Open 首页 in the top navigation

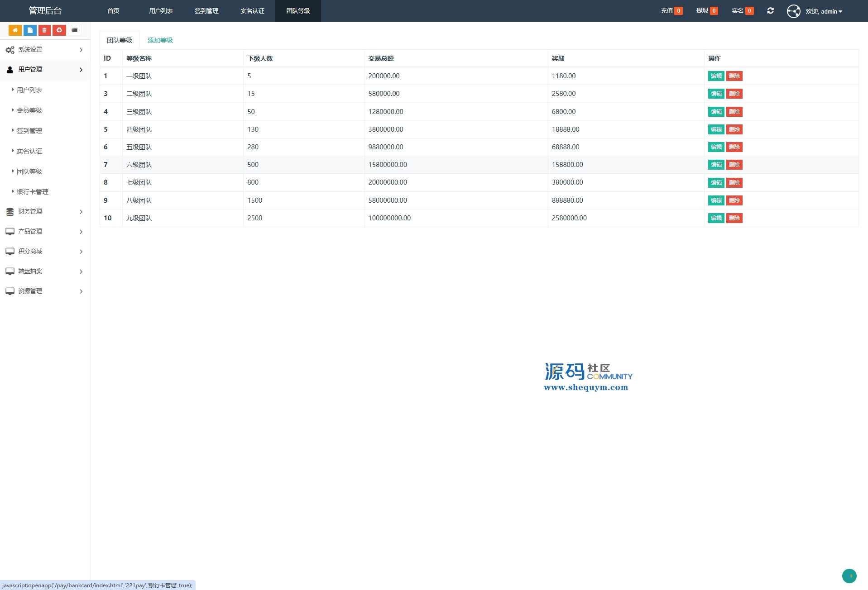click(113, 11)
